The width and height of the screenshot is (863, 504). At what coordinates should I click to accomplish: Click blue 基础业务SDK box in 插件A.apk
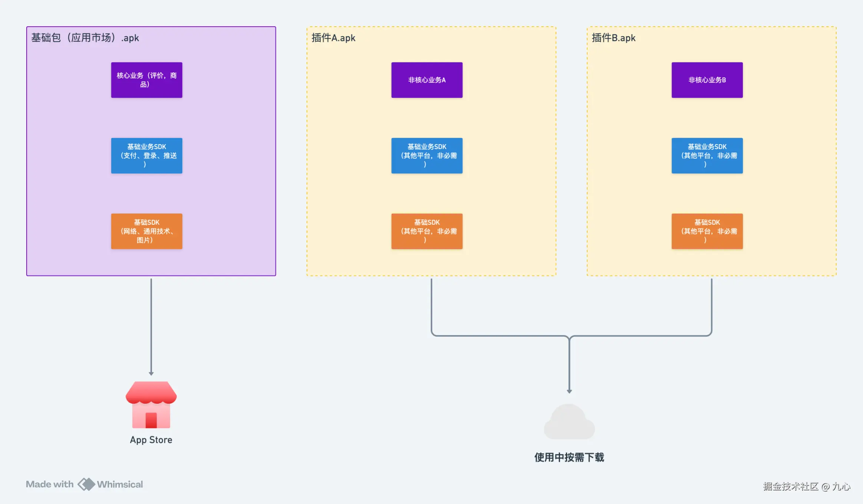tap(427, 155)
